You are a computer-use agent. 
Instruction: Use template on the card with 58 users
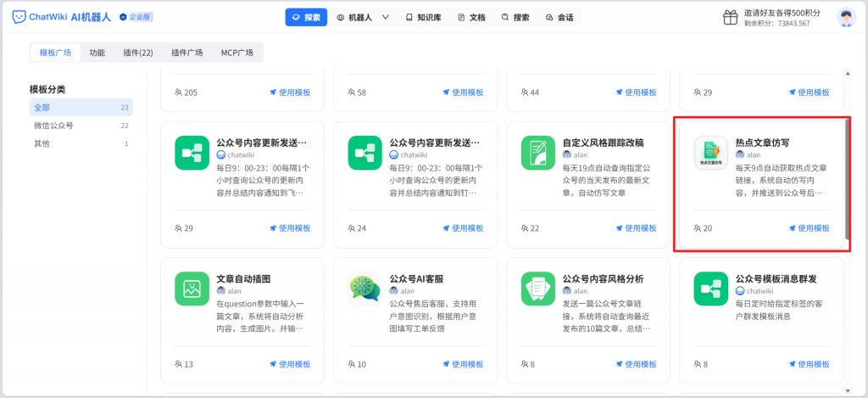point(463,92)
